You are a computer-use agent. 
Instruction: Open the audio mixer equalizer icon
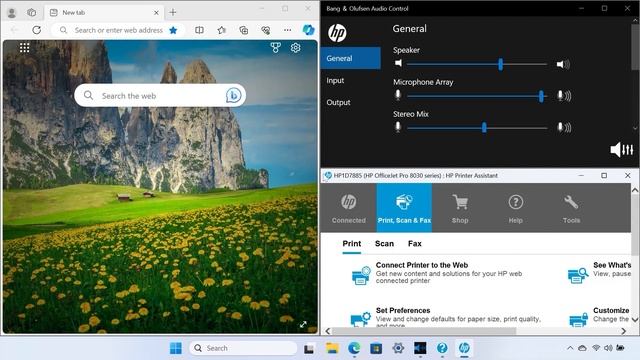pyautogui.click(x=622, y=150)
